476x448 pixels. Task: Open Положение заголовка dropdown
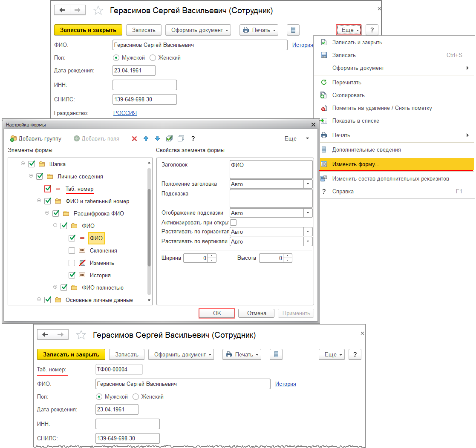point(308,184)
